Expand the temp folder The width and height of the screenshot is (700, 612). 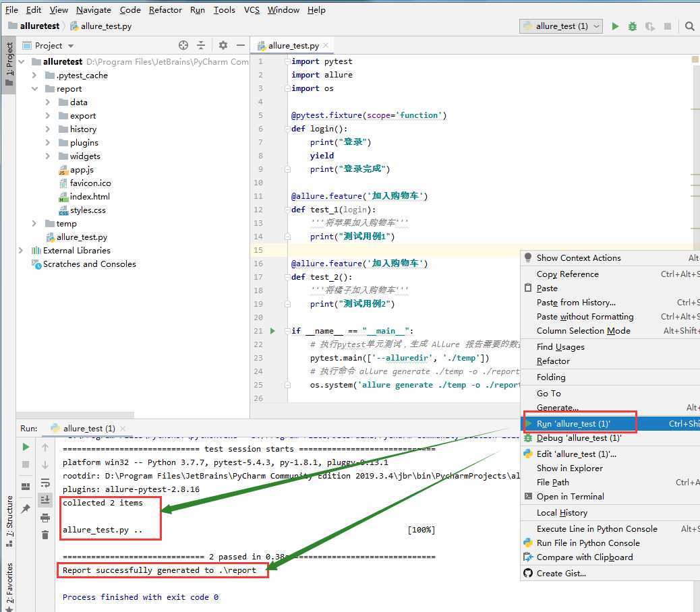point(34,224)
